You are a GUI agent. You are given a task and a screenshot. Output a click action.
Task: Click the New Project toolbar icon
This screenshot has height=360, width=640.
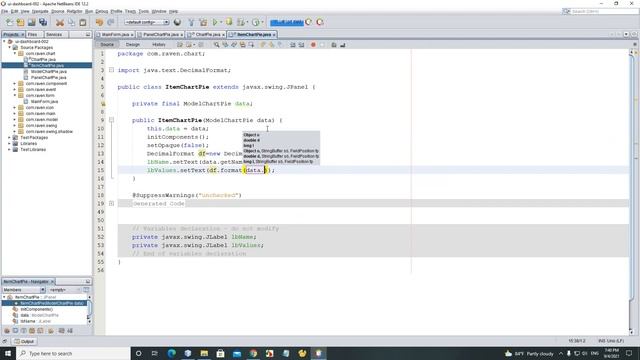pyautogui.click(x=20, y=22)
